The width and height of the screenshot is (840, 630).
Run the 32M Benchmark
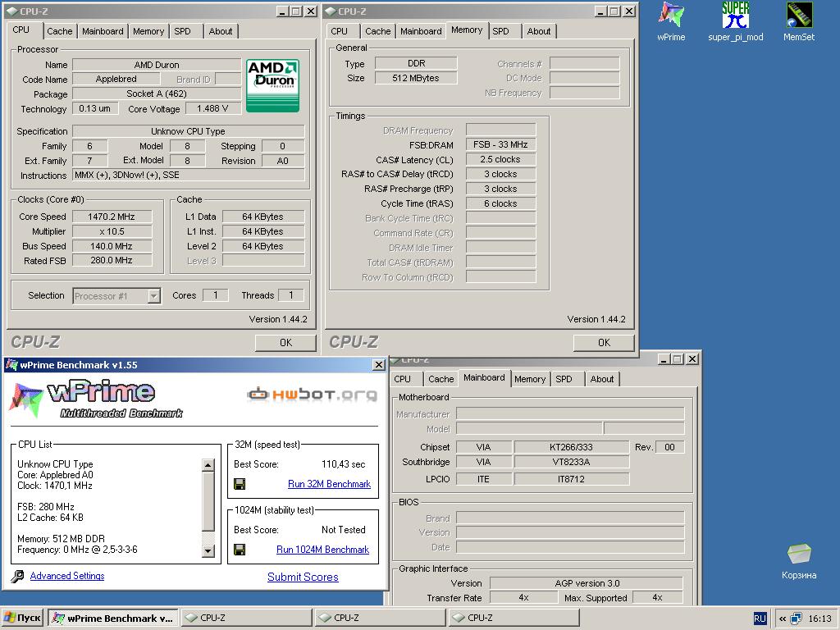[329, 484]
